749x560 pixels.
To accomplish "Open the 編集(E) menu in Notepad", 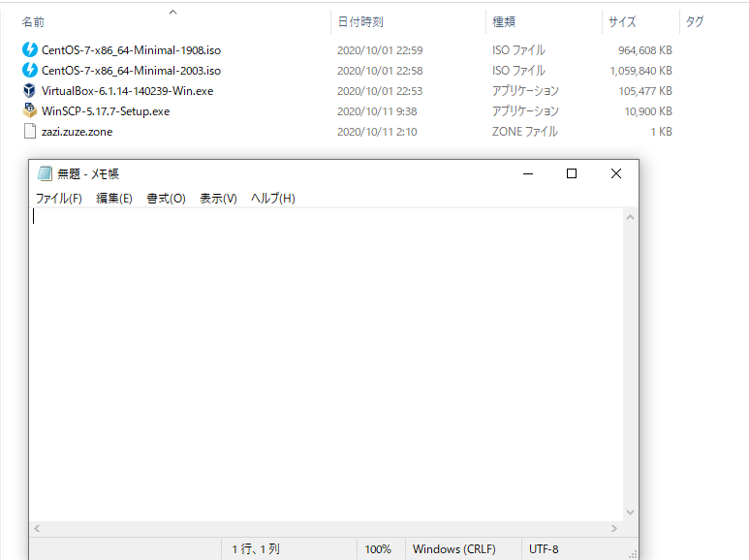I will [x=114, y=199].
